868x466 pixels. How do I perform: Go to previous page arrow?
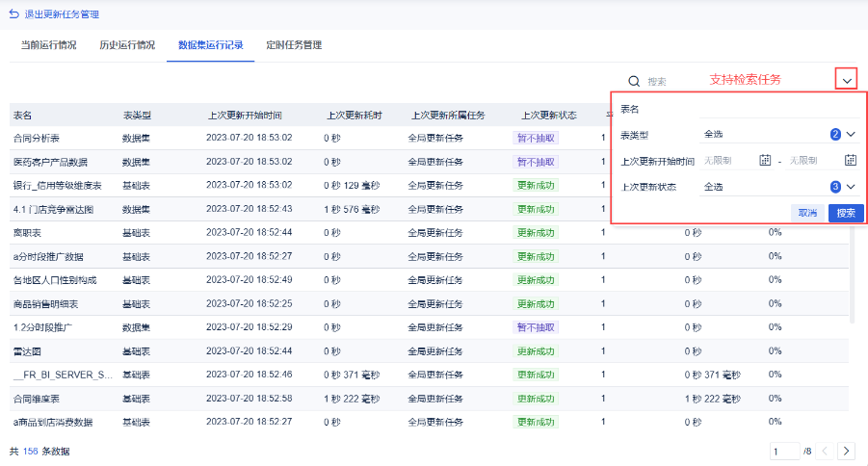pos(825,451)
